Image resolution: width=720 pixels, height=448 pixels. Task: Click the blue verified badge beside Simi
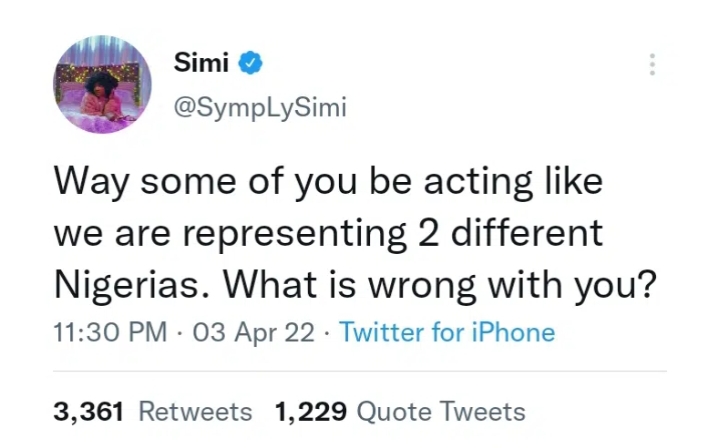pos(250,63)
